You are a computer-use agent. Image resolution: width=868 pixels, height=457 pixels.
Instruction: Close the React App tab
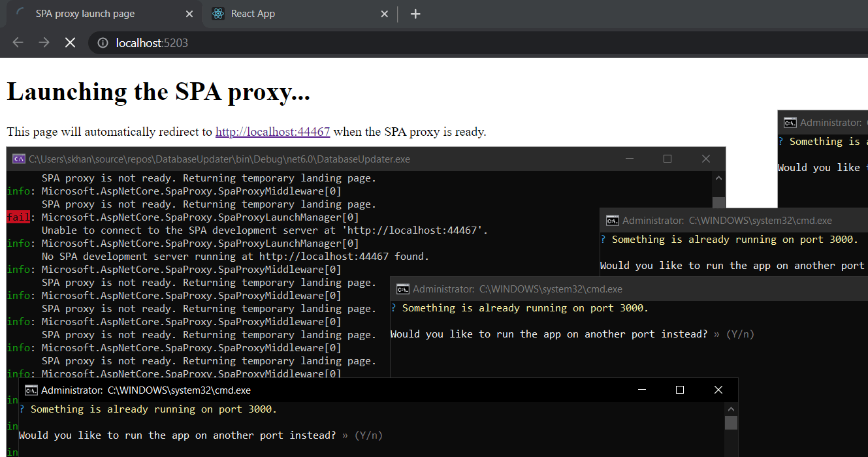coord(385,13)
